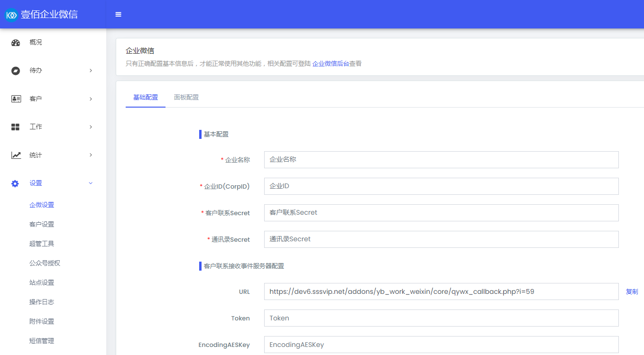The width and height of the screenshot is (644, 355).
Task: Click the 壹佰企业微信 title text
Action: tap(49, 15)
